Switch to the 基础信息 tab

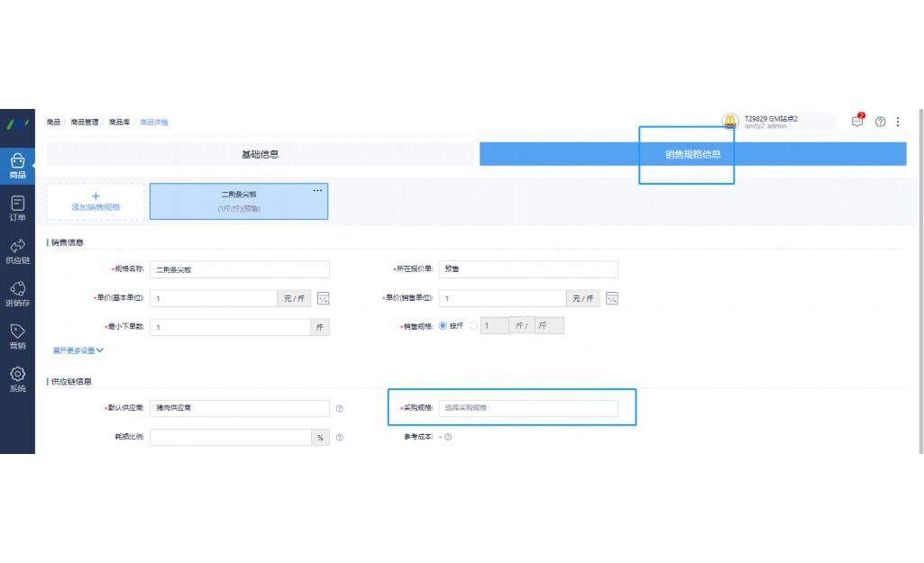[260, 154]
